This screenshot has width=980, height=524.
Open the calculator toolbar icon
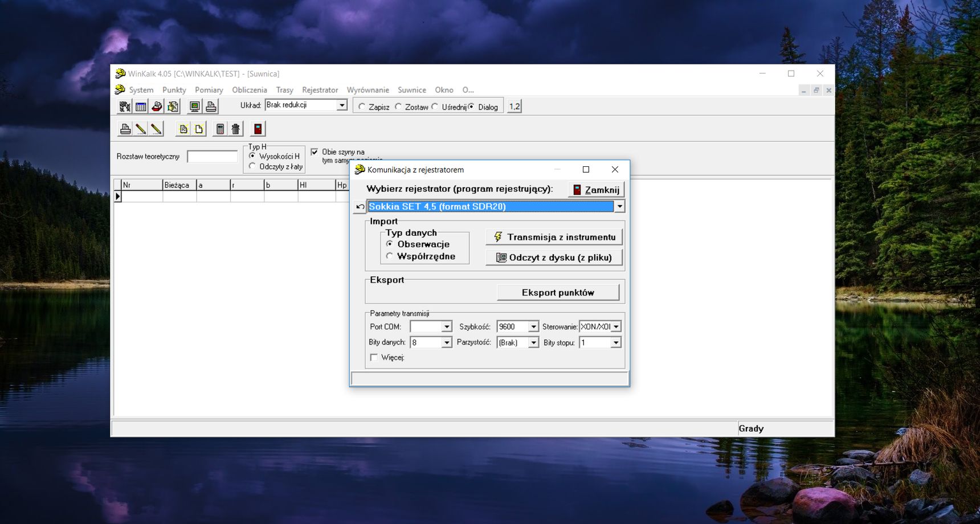[220, 129]
